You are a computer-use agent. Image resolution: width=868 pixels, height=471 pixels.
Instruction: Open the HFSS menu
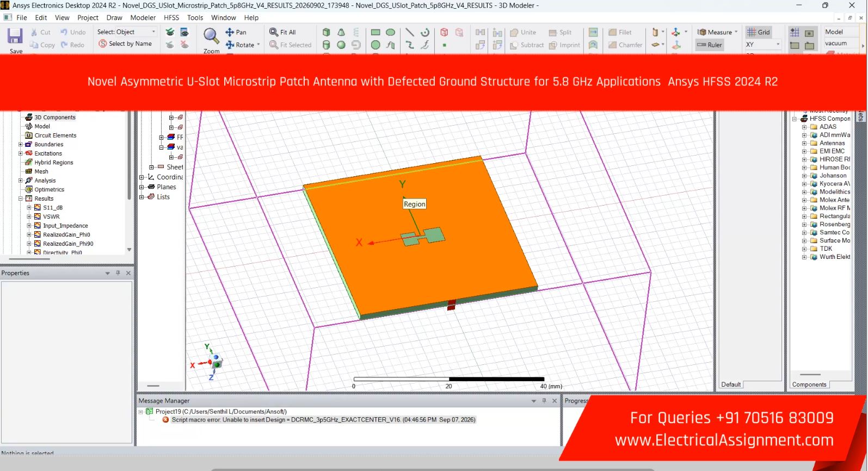[171, 17]
